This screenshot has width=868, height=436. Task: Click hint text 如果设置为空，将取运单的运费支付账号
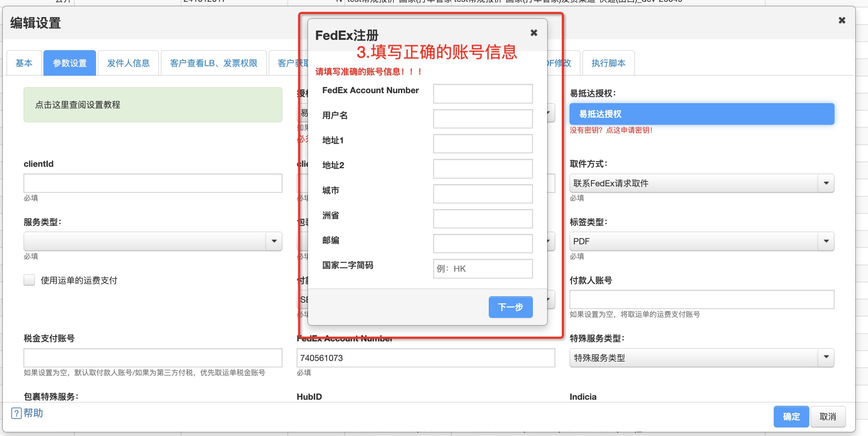[x=635, y=314]
